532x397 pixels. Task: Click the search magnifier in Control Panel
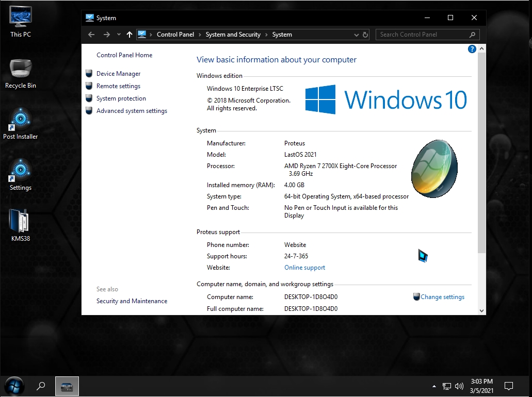point(472,35)
